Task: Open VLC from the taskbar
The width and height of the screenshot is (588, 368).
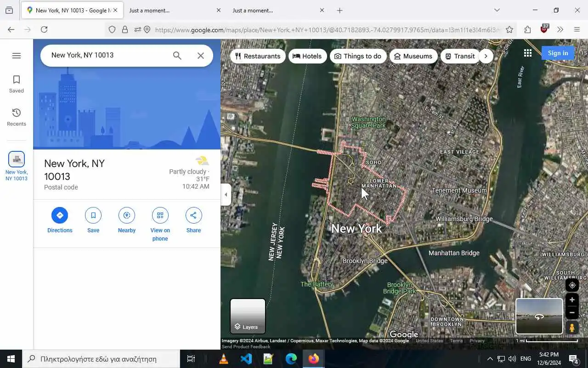Action: click(x=224, y=359)
